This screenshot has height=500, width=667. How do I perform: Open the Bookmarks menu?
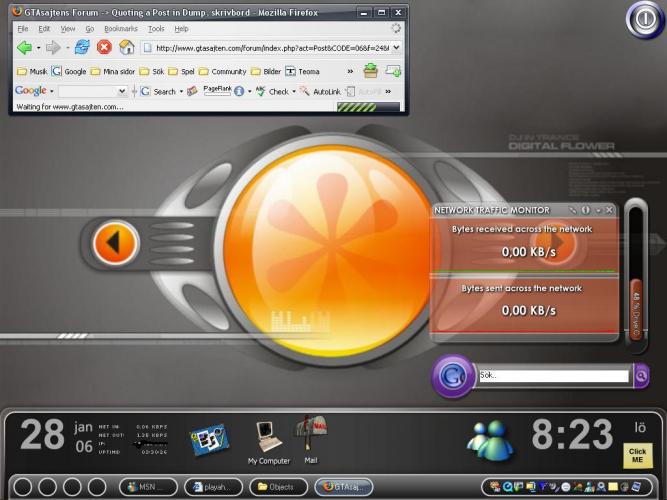click(120, 29)
